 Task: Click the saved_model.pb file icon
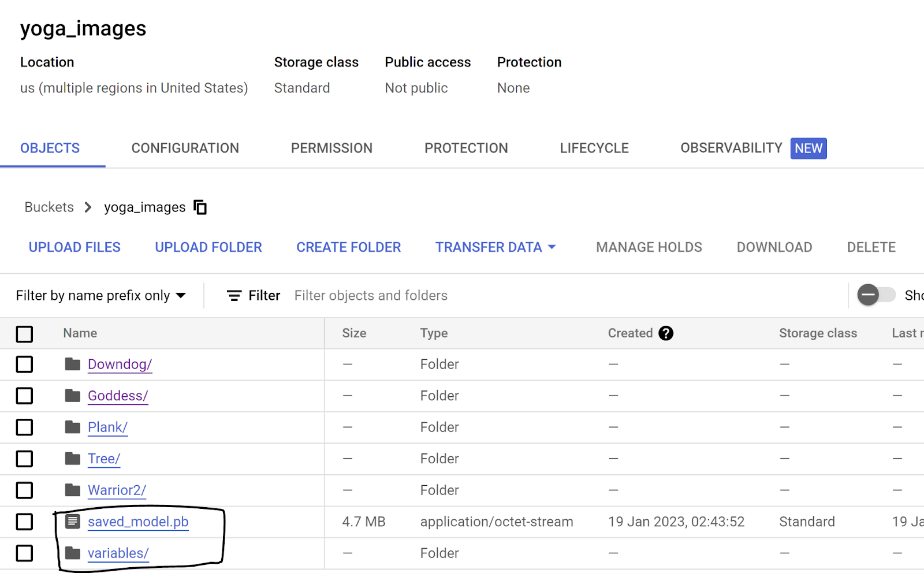[x=72, y=522]
